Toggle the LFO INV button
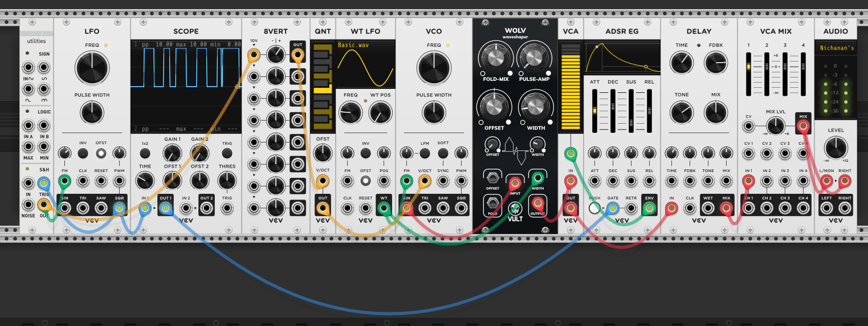This screenshot has width=868, height=326. click(x=83, y=153)
